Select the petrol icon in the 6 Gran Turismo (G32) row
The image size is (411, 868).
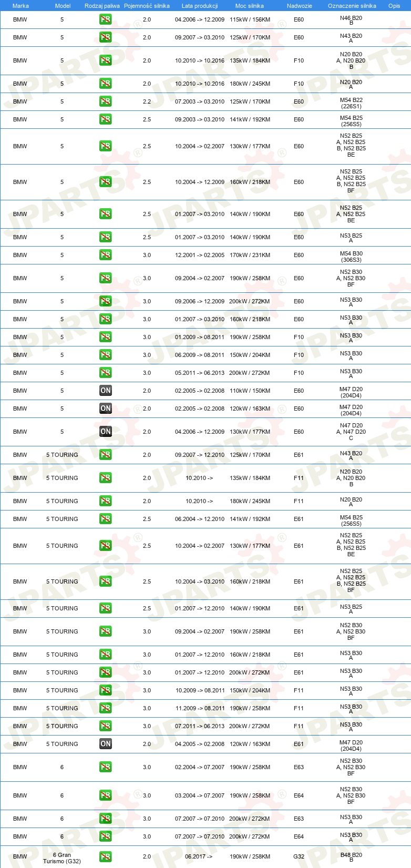(x=106, y=856)
